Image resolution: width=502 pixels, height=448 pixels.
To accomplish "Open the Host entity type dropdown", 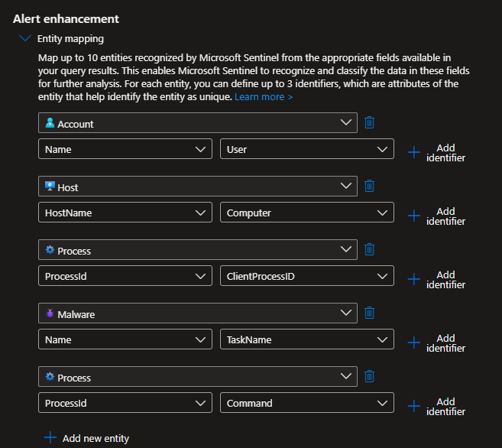I will click(197, 187).
